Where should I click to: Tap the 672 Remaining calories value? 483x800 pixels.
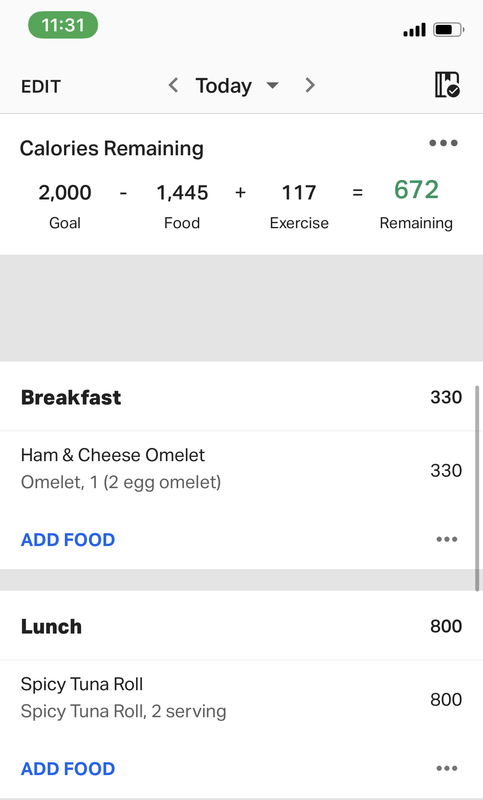pos(416,190)
